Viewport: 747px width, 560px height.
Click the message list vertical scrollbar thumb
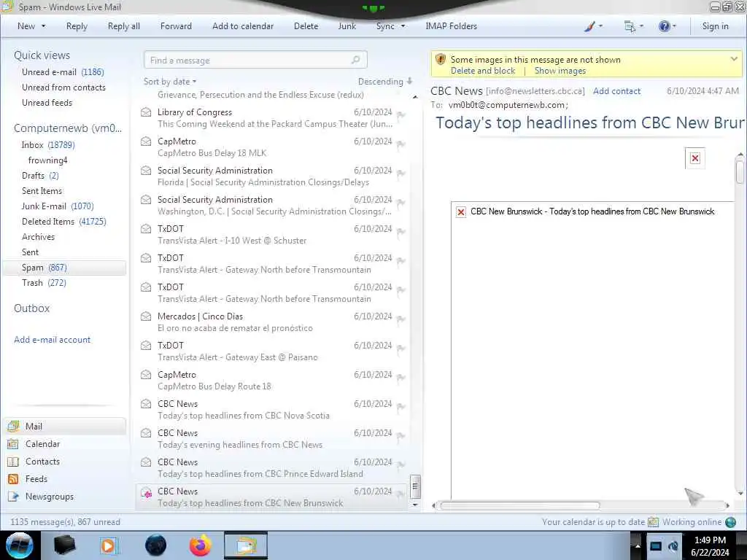(415, 486)
